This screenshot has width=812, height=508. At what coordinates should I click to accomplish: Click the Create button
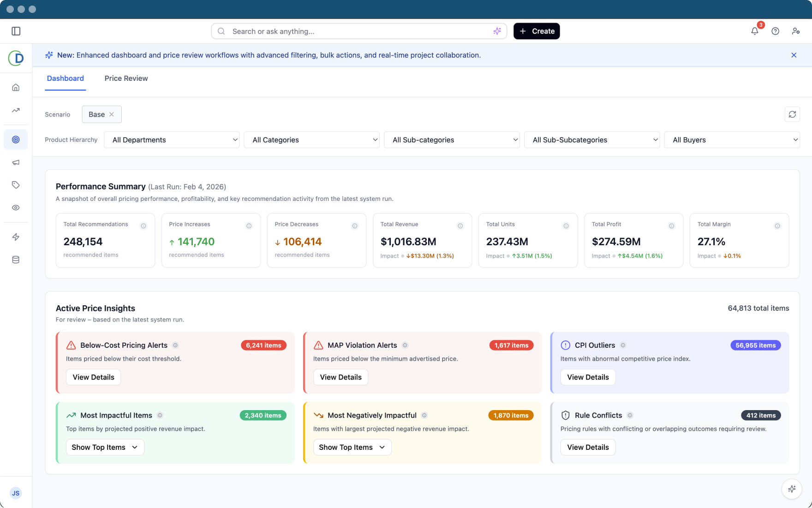coord(537,31)
